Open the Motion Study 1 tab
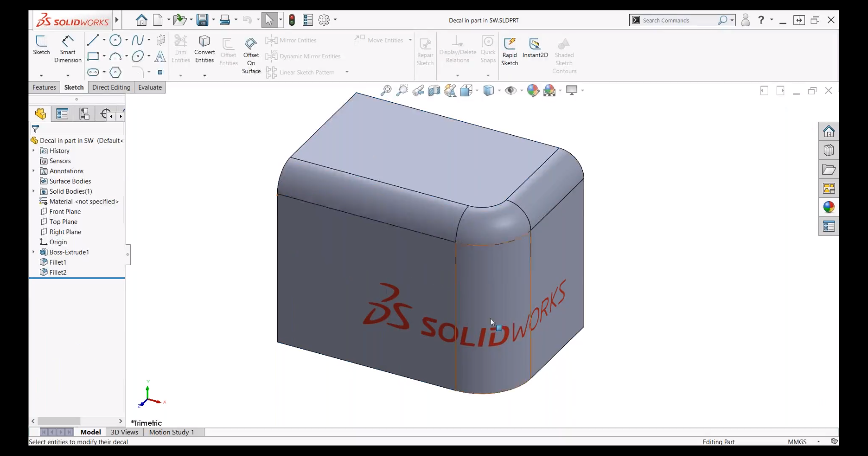 [172, 432]
